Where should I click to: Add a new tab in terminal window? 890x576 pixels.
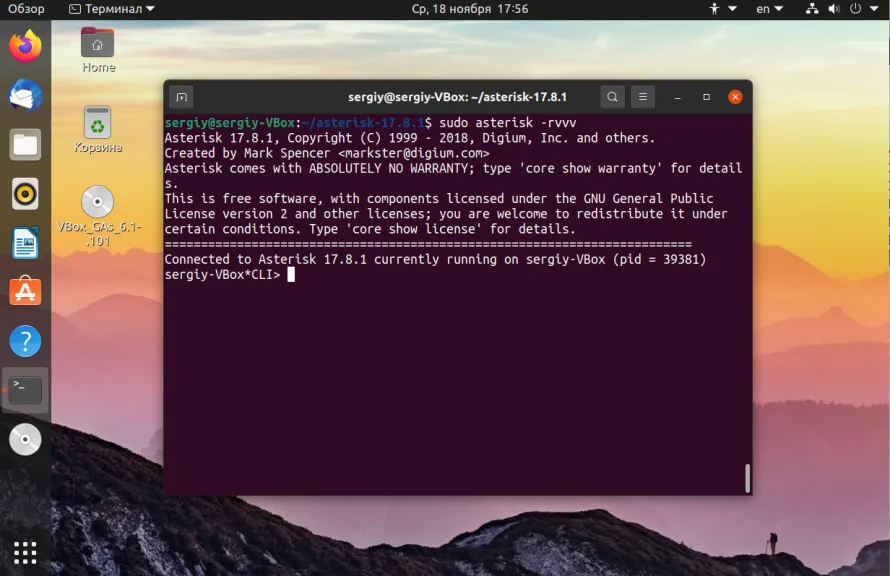point(182,97)
